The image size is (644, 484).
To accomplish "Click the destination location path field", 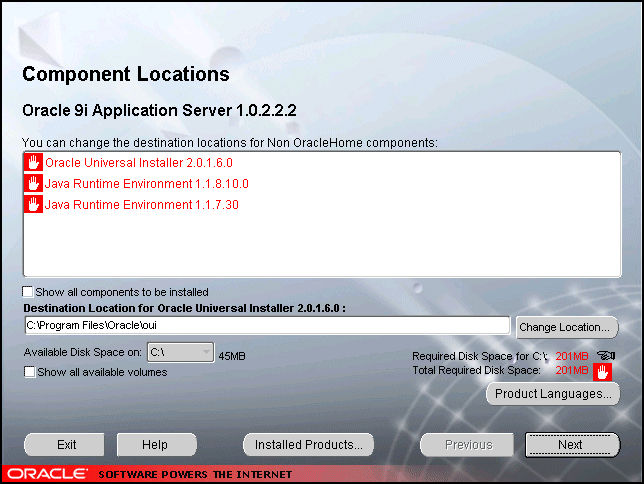I will point(267,325).
